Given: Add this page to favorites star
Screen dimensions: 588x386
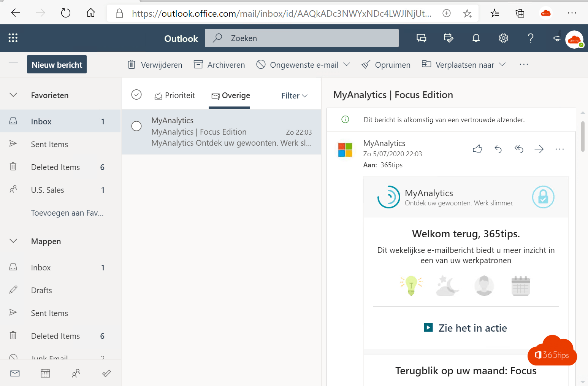Looking at the screenshot, I should (467, 14).
